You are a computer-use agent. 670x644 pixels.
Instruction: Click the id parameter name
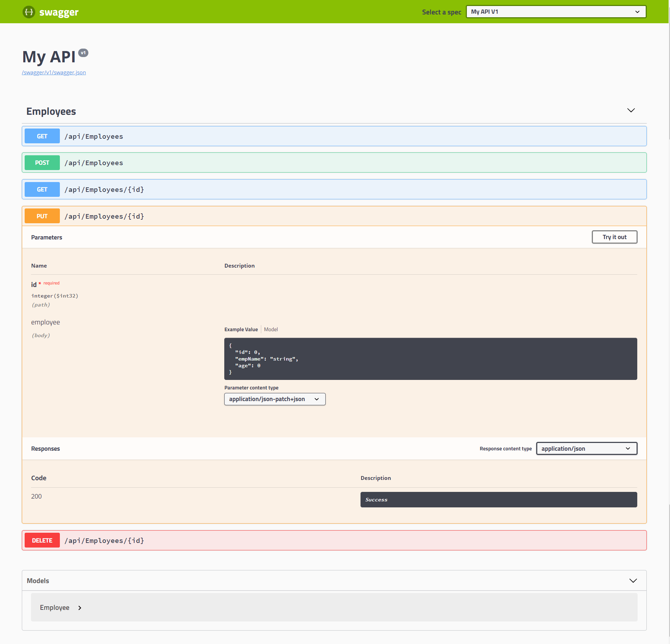coord(34,285)
